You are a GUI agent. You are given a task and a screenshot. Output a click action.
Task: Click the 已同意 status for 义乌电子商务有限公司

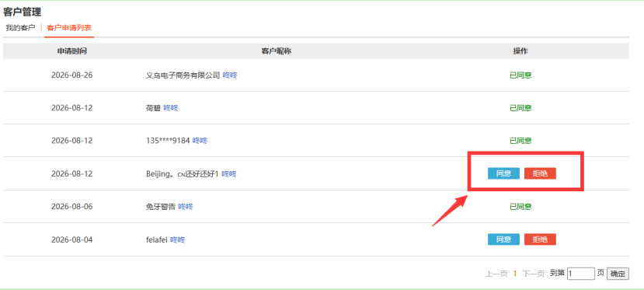tap(520, 75)
